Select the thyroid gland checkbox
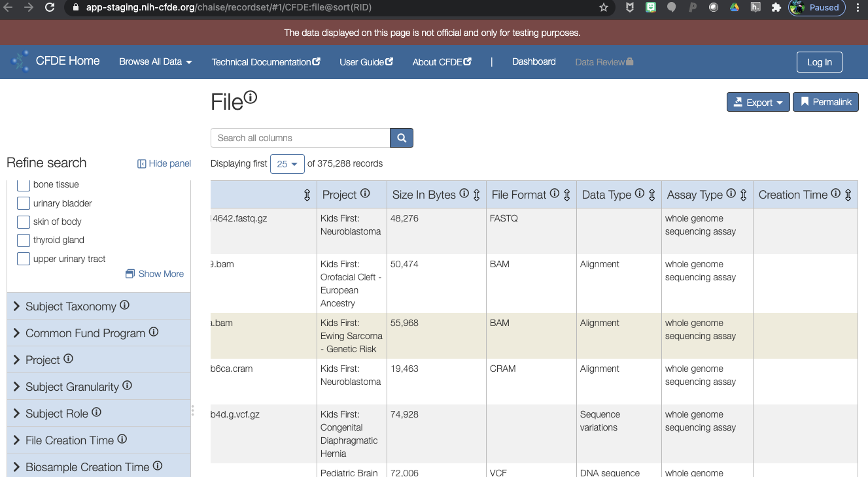This screenshot has height=477, width=868. [x=23, y=240]
